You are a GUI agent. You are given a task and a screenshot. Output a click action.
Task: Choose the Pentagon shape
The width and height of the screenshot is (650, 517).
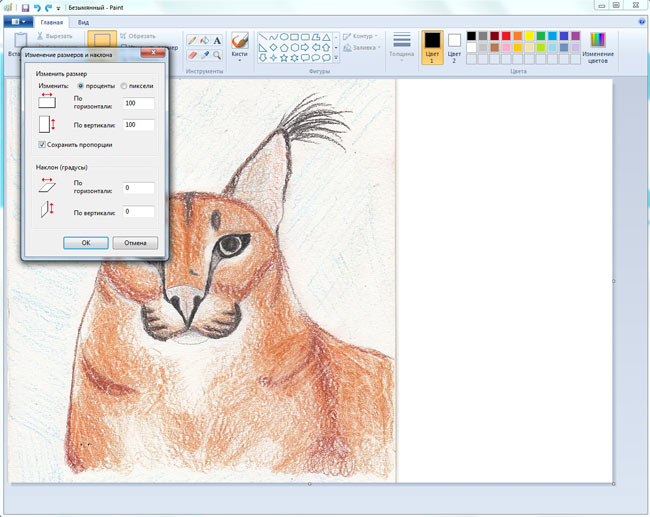(x=284, y=47)
